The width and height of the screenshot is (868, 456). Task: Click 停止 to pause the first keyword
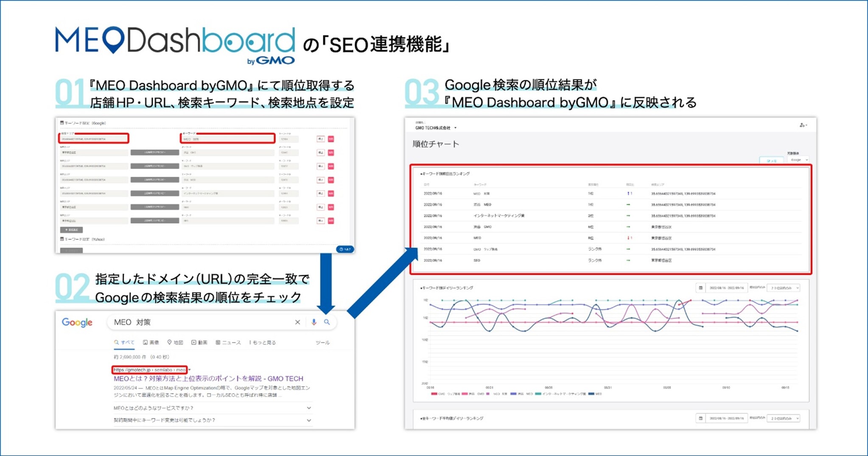coord(320,139)
